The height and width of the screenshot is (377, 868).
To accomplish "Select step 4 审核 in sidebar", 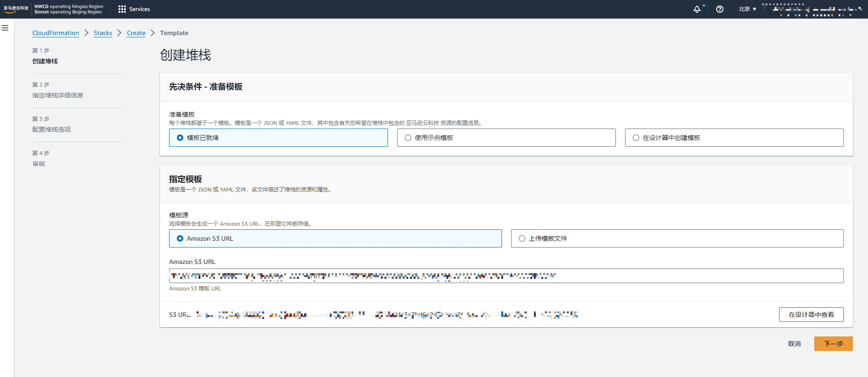I will coord(39,164).
